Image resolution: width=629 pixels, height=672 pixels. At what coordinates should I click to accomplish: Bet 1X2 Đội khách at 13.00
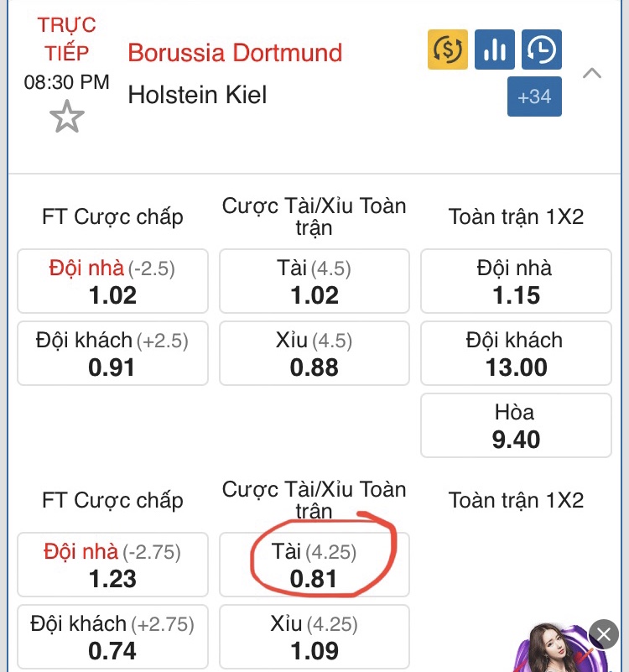516,353
